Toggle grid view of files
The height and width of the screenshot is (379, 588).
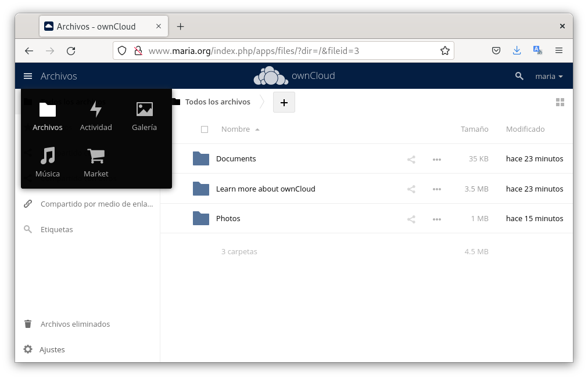point(560,102)
